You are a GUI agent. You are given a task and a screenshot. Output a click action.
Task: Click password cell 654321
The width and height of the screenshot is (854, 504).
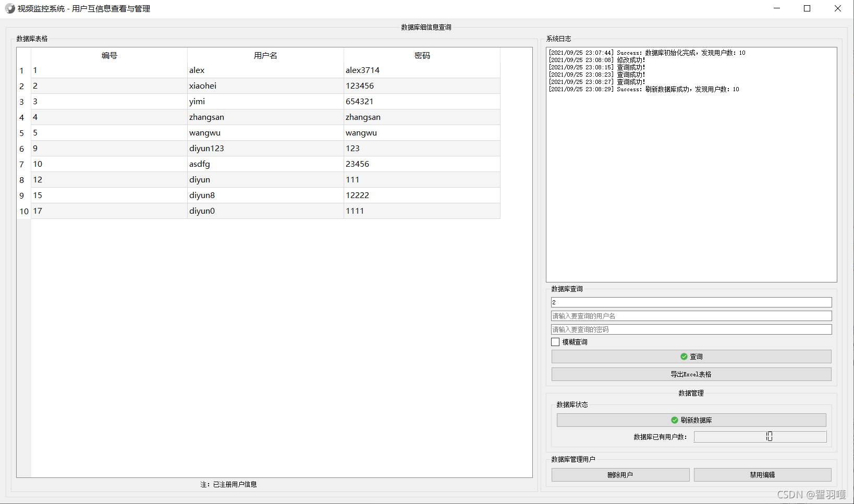(x=422, y=102)
